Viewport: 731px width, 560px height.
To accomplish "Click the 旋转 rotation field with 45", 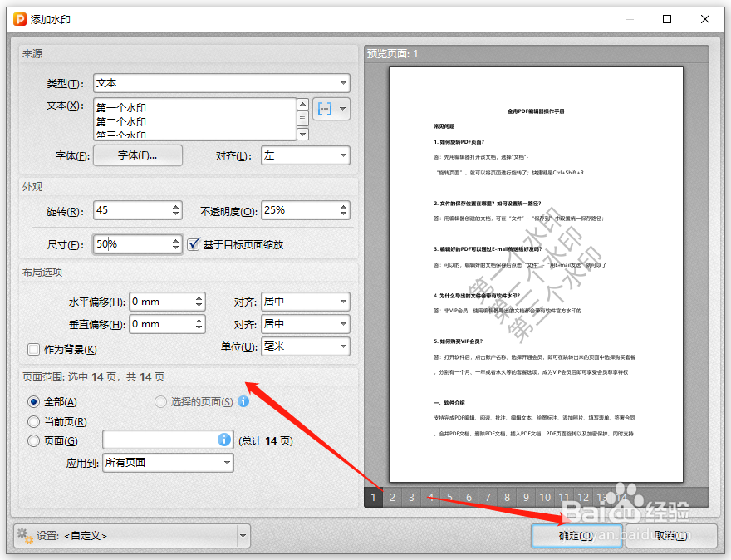I will pos(132,210).
